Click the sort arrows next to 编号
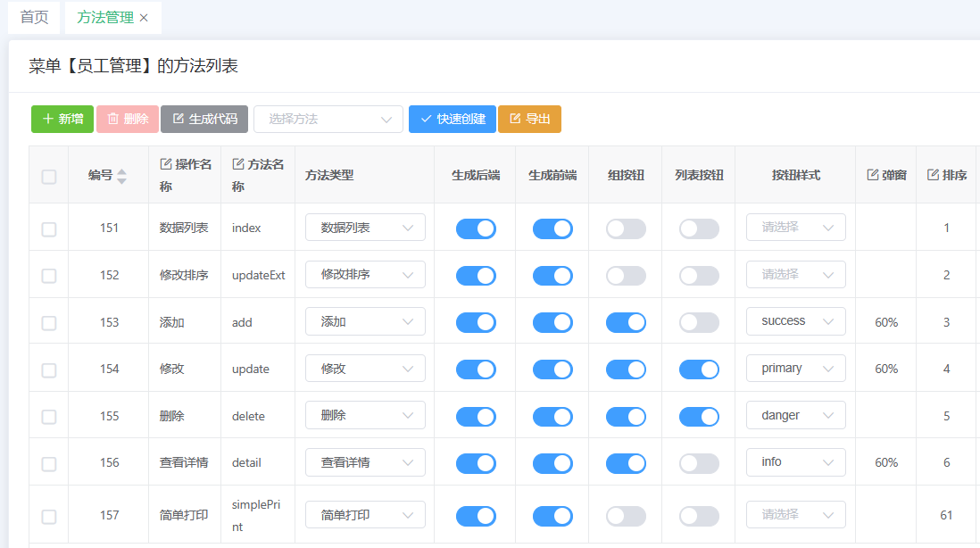 coord(121,176)
